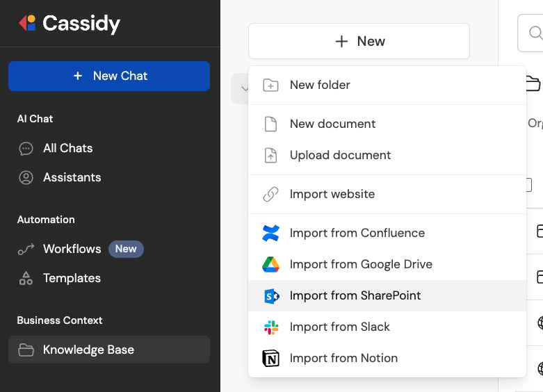Open Templates

[72, 278]
